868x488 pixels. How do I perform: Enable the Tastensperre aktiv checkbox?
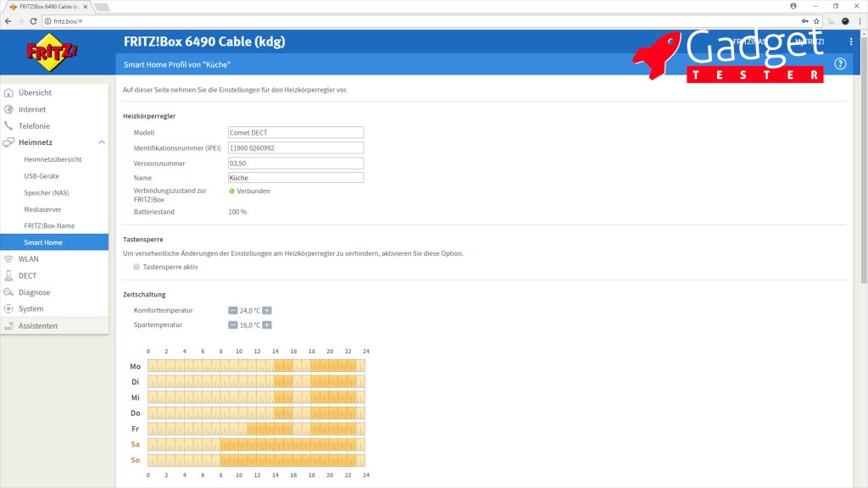136,267
